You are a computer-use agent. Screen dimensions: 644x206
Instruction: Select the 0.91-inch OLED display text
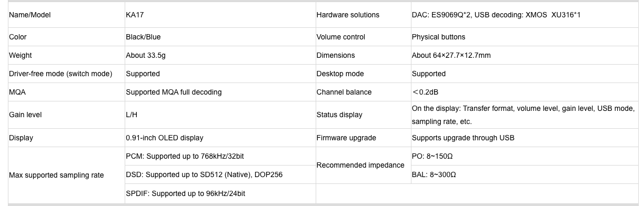[x=164, y=138]
